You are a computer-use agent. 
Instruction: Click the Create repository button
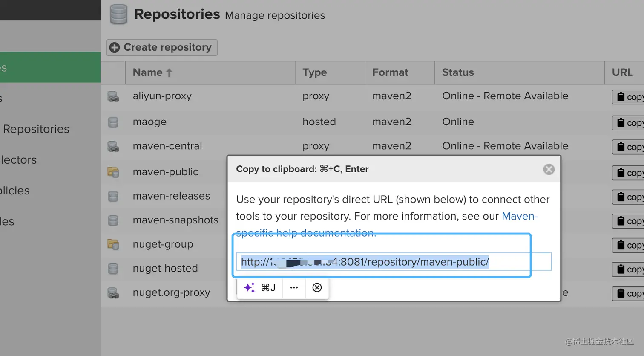(x=162, y=47)
